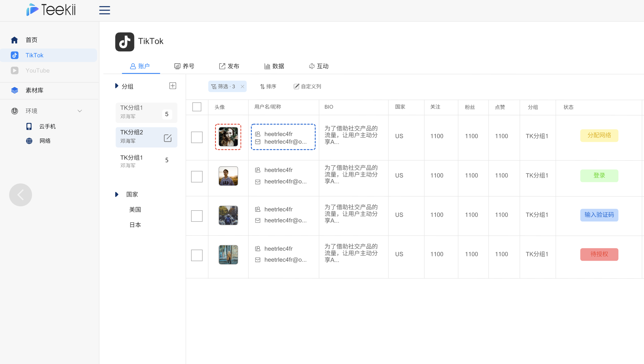Check the 登录 row checkbox
This screenshot has height=364, width=644.
click(x=197, y=177)
